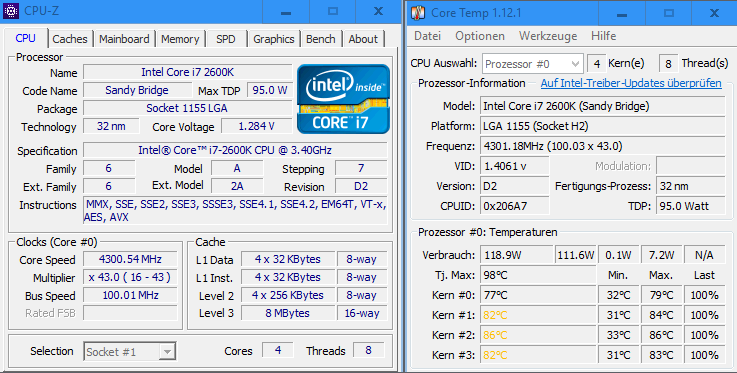Click the Ext. Model value 2A
737x373 pixels.
click(x=237, y=186)
